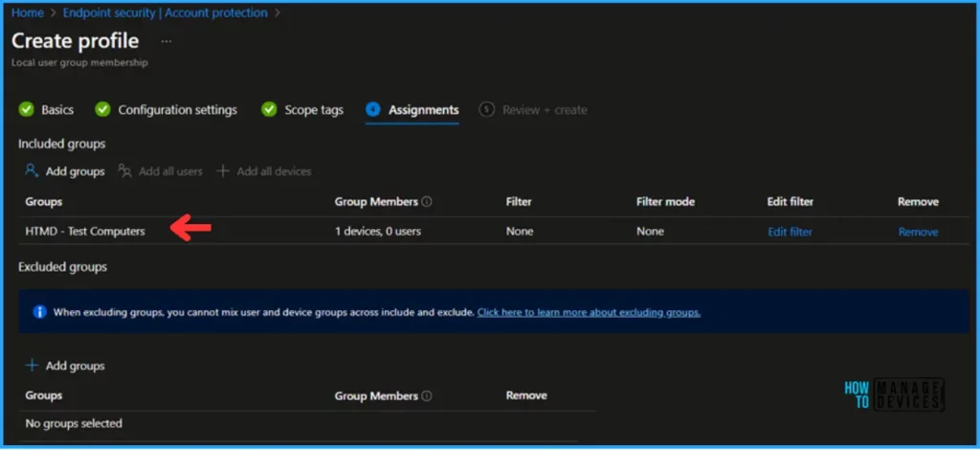The width and height of the screenshot is (980, 450).
Task: Open 'Click here to learn more about excluding groups'
Action: [x=589, y=312]
